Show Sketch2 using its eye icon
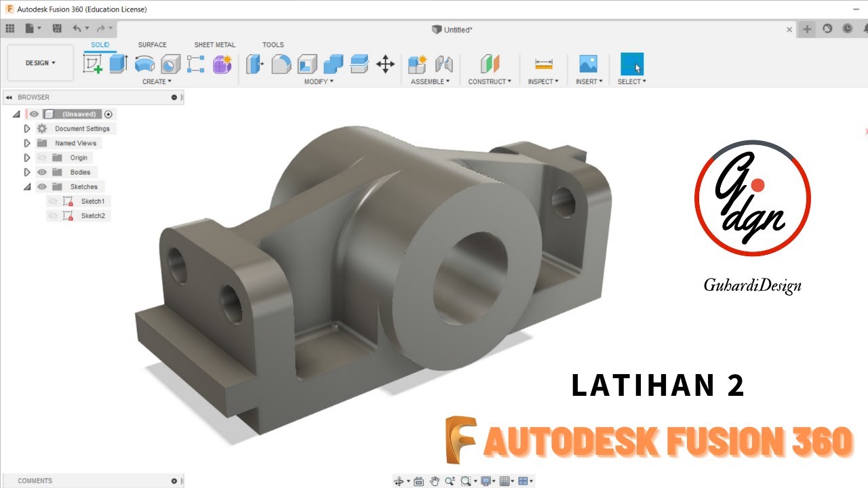Screen dimensions: 868x488 [53, 216]
